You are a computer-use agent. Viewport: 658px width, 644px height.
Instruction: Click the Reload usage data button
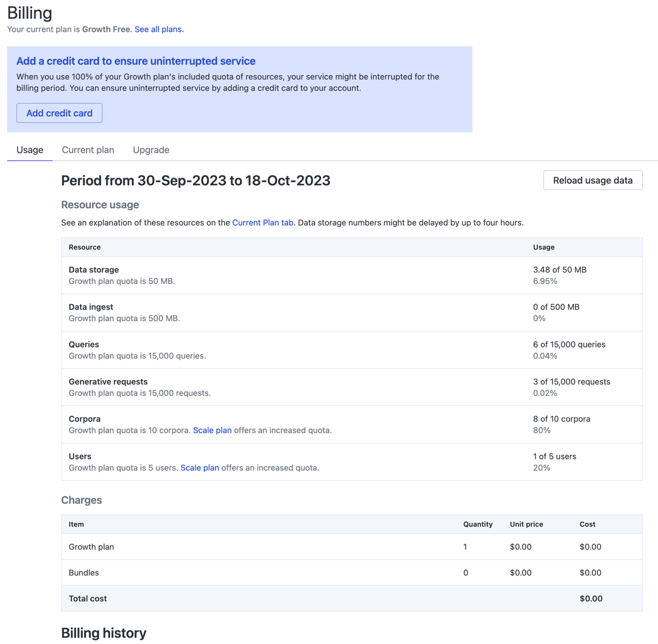pyautogui.click(x=592, y=180)
